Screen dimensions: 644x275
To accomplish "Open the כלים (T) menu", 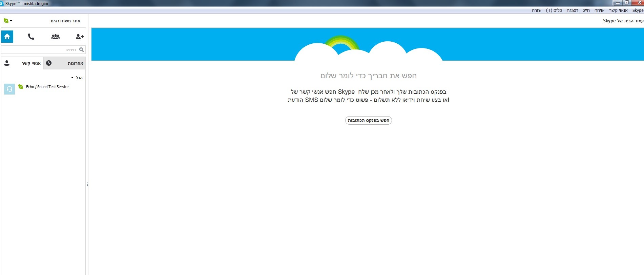I will [x=554, y=10].
